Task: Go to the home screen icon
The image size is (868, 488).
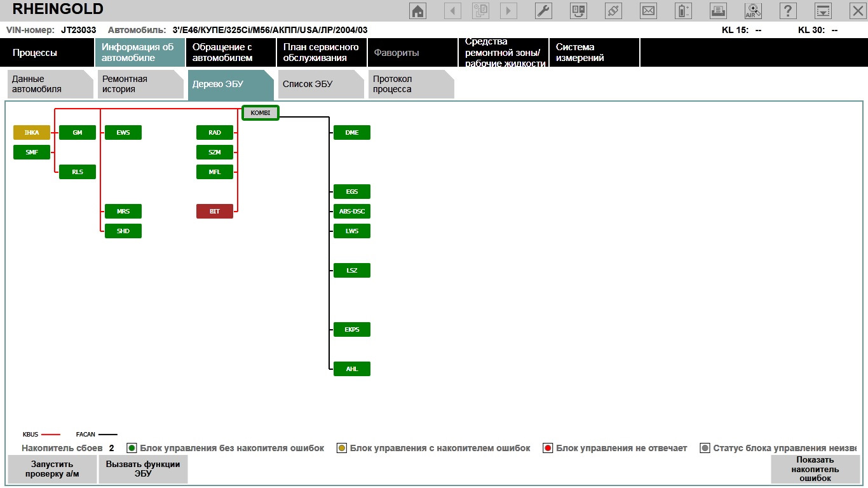Action: pos(418,11)
